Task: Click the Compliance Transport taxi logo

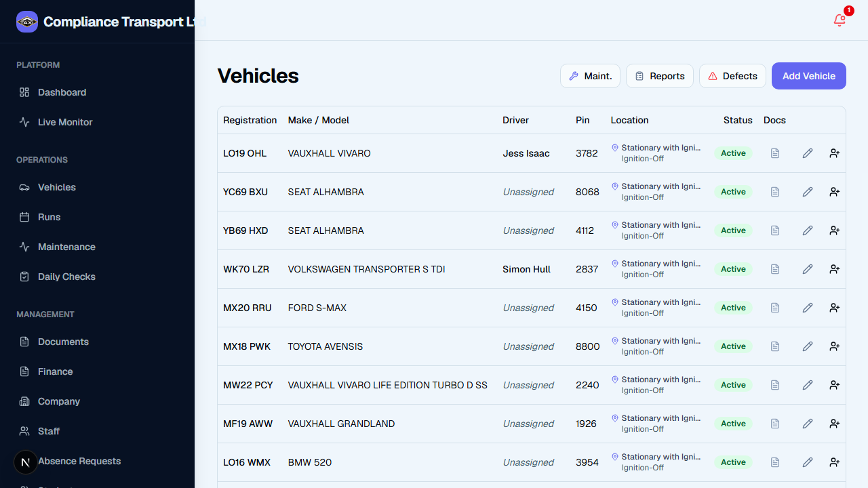Action: 27,22
